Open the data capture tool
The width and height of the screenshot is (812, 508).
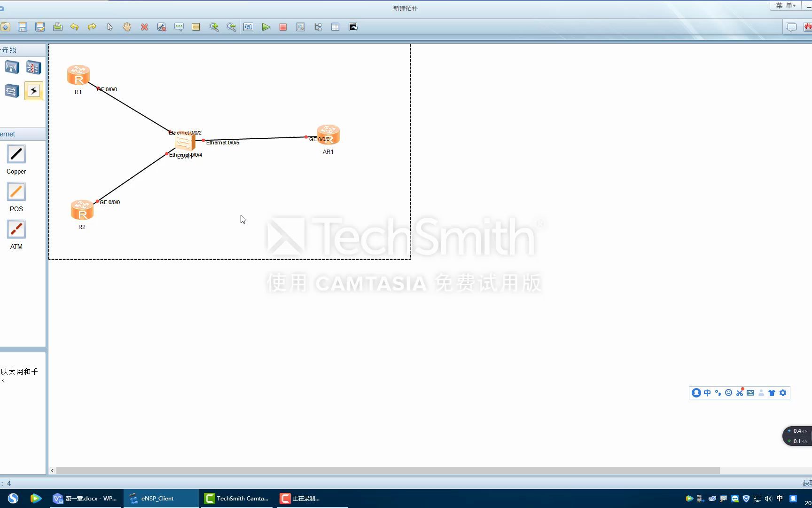300,27
